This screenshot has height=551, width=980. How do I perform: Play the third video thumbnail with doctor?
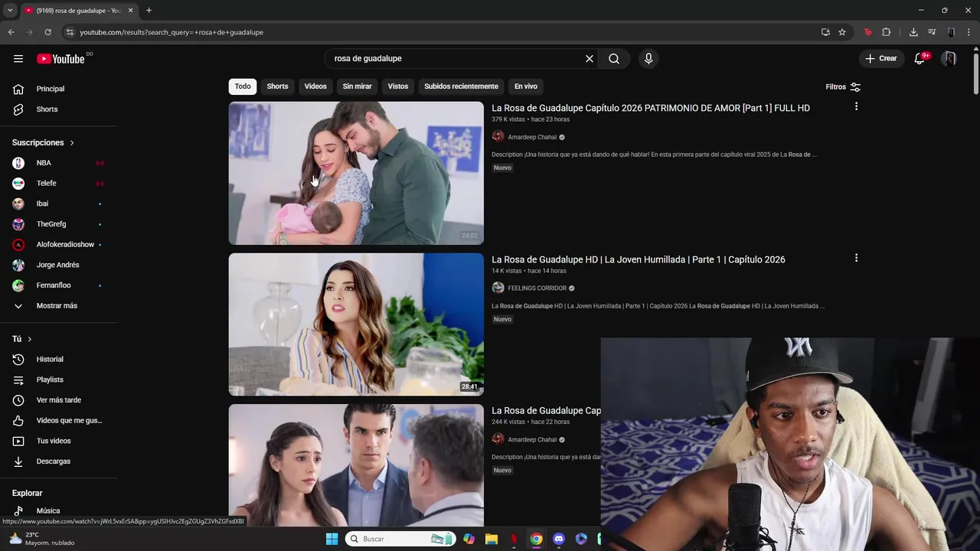coord(356,465)
